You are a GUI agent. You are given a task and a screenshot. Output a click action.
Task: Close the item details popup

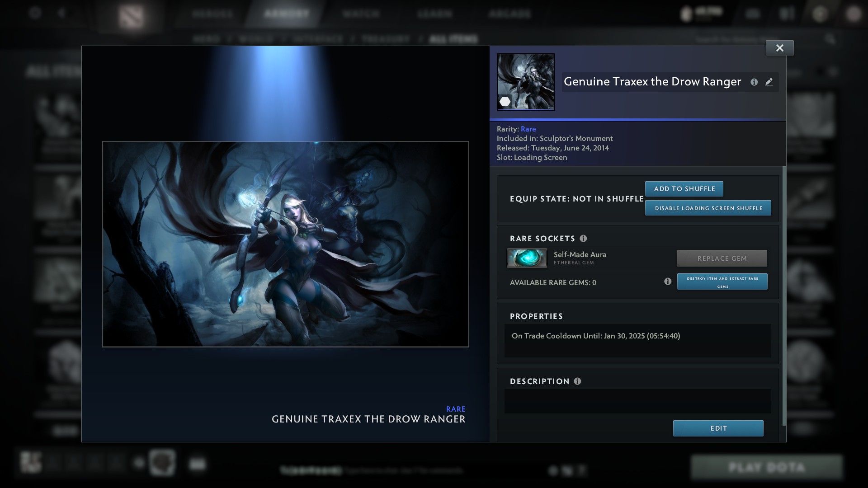(x=779, y=48)
